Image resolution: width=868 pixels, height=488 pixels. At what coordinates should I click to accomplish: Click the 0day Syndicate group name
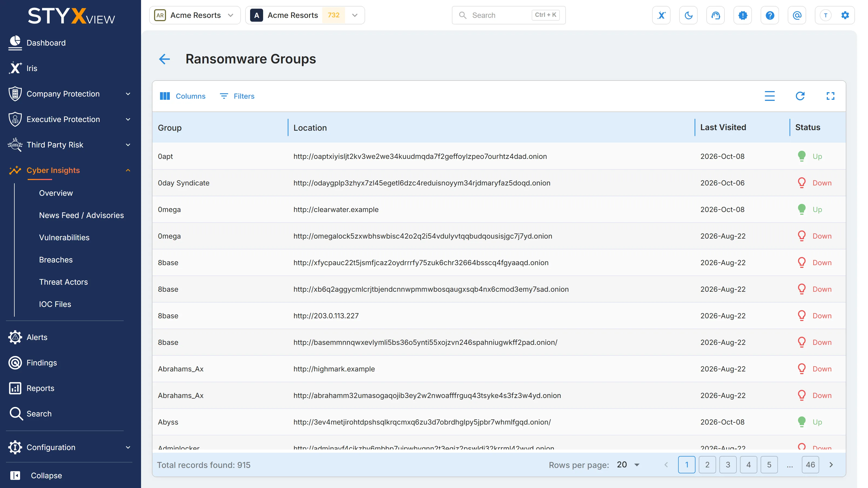pos(184,183)
